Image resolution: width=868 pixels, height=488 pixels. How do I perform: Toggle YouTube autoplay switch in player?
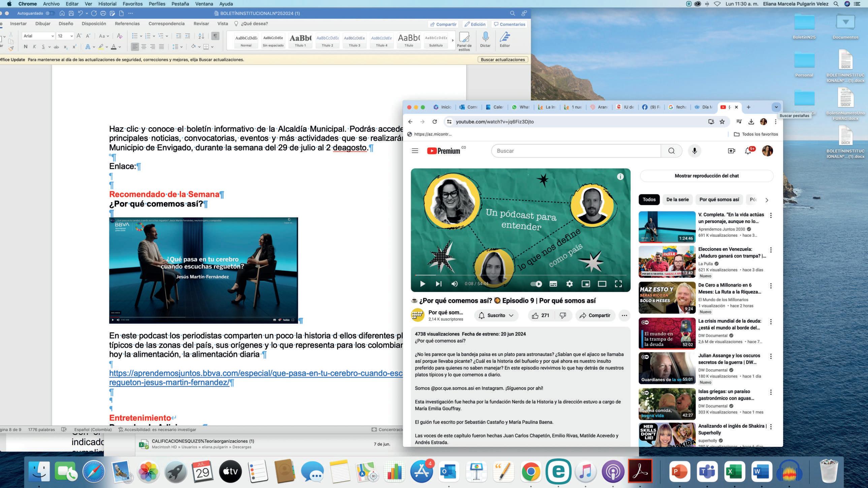coord(536,284)
